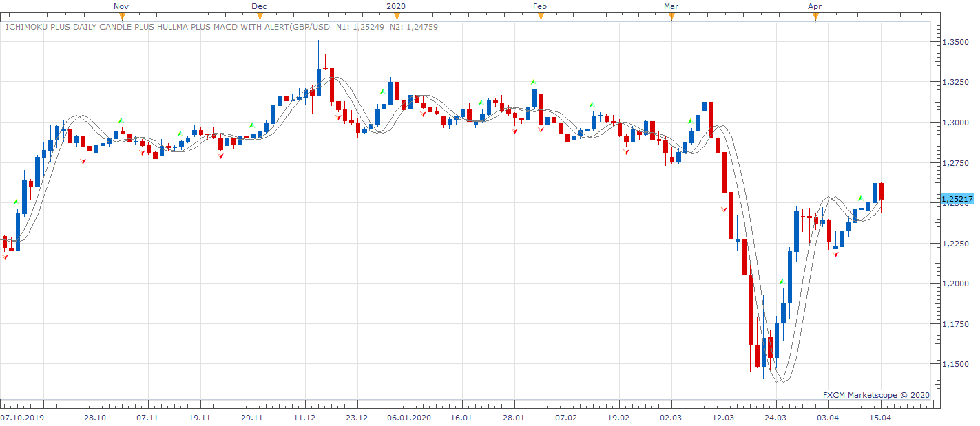This screenshot has width=980, height=426.
Task: Select the Mar month label
Action: click(671, 6)
